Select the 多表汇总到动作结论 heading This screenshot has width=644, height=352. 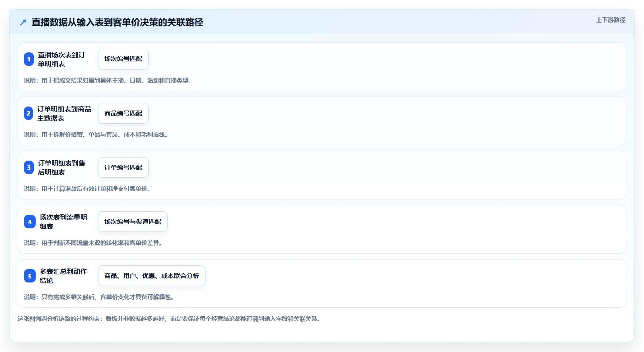(63, 276)
